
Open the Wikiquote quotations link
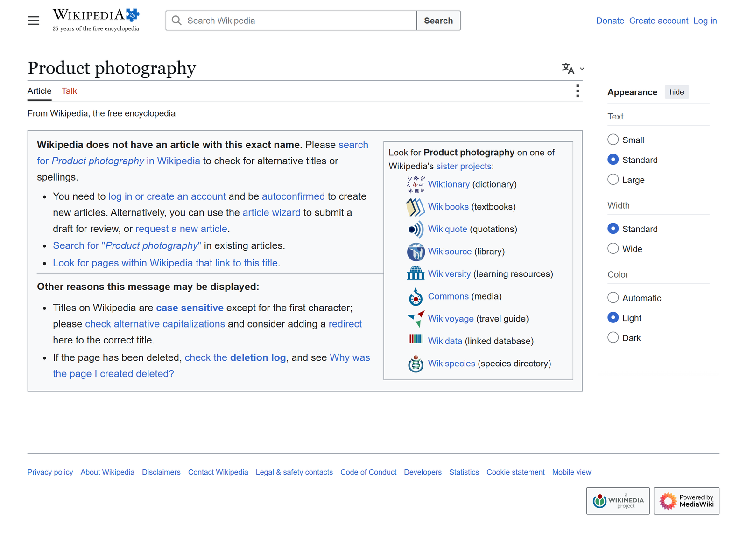[x=448, y=229]
